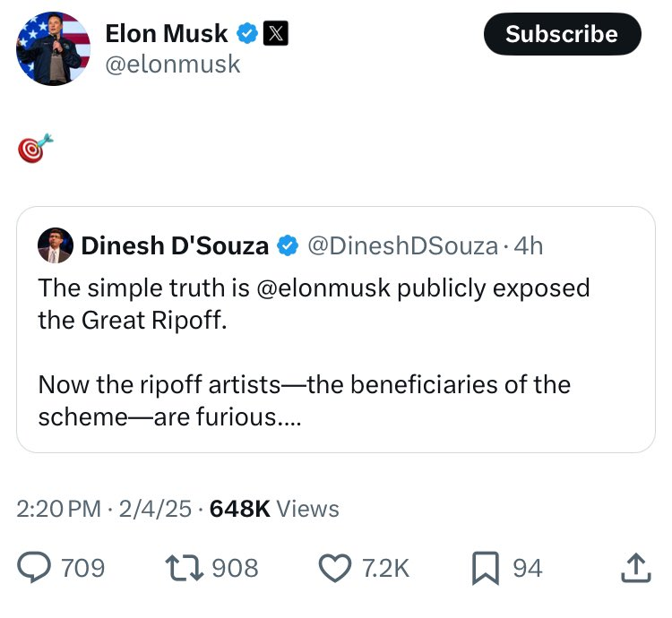Image resolution: width=672 pixels, height=618 pixels.
Task: Click the reply speech bubble icon
Action: 36,567
